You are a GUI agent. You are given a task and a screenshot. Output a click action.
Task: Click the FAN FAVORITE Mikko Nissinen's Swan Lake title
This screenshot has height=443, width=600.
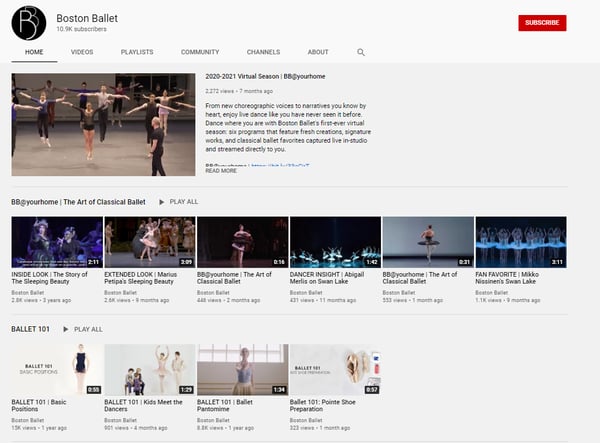[507, 278]
